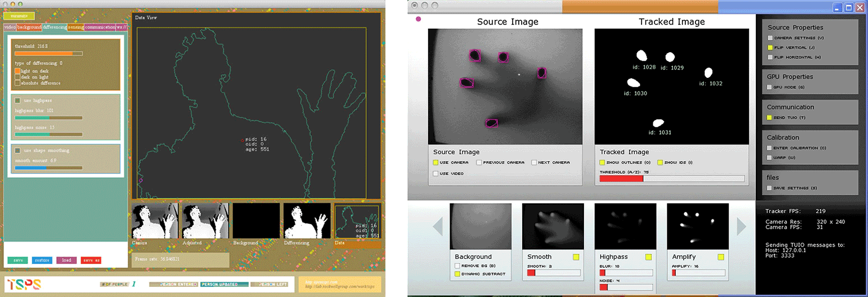Toggle SEND TUIO (T) checkbox

click(x=770, y=118)
